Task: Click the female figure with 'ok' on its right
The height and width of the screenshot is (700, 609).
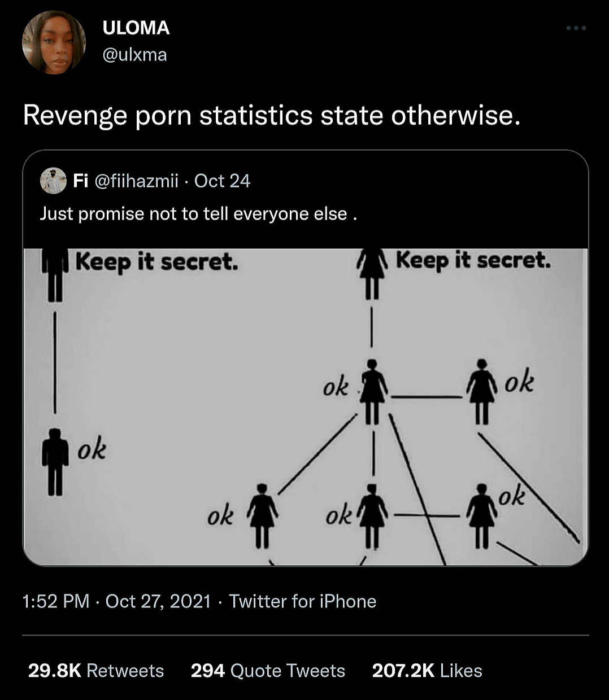Action: coord(482,391)
